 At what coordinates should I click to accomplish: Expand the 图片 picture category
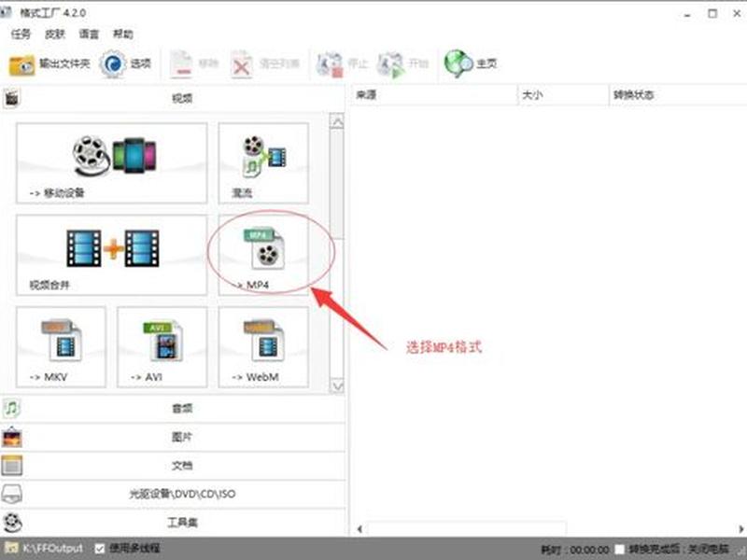[173, 437]
